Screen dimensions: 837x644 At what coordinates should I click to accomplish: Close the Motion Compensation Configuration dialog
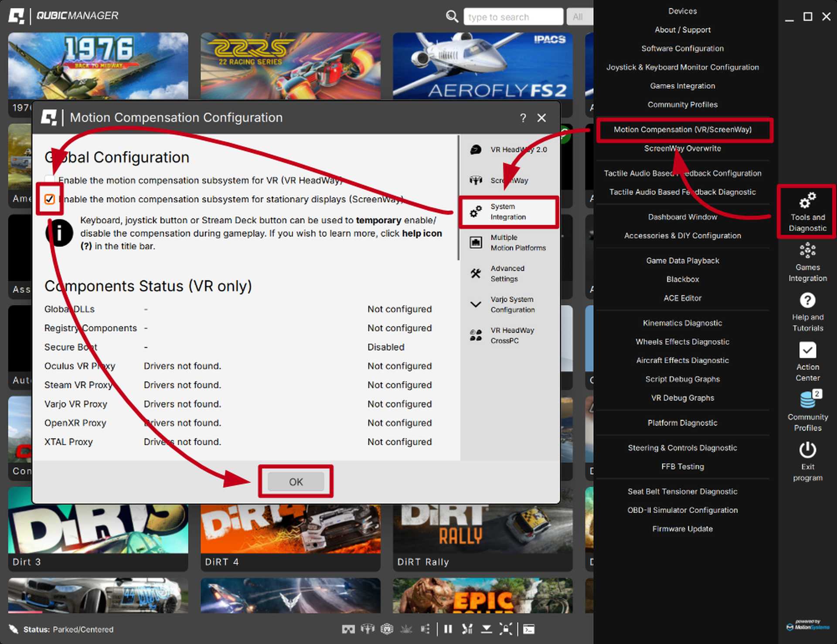click(x=541, y=118)
